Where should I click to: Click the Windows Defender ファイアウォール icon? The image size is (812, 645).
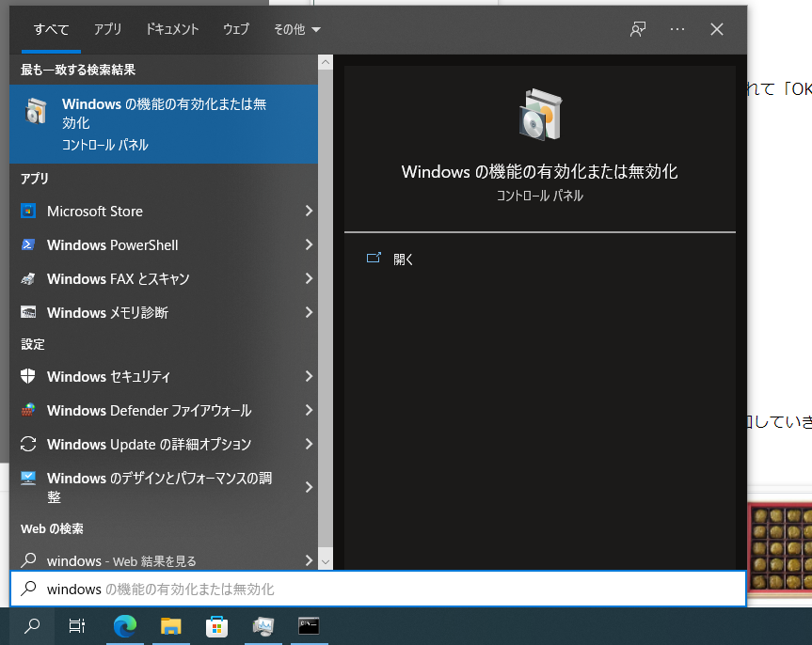click(28, 411)
